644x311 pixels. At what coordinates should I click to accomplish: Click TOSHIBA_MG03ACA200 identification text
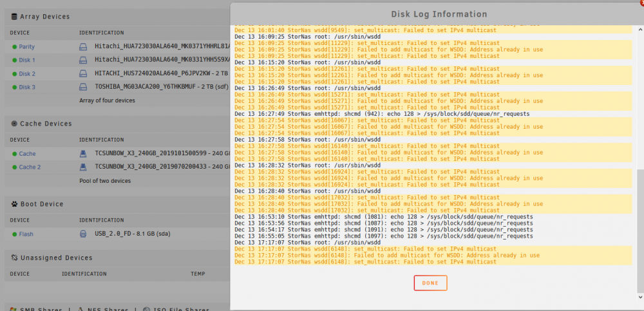(x=162, y=87)
